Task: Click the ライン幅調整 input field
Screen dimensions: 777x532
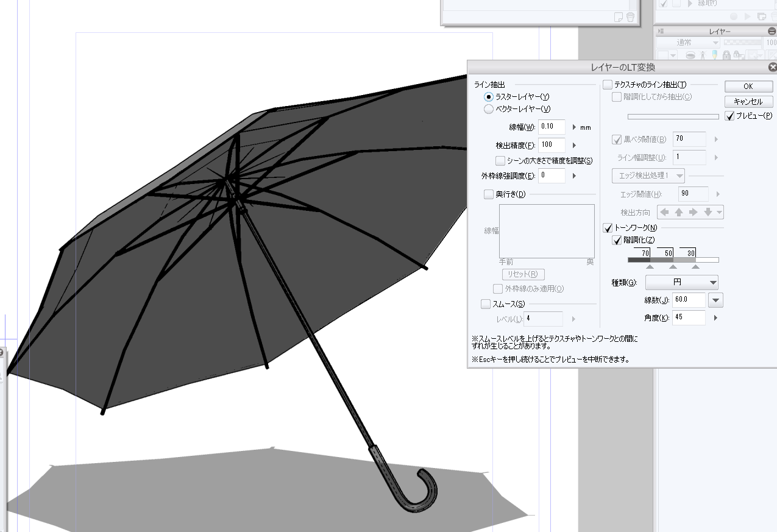Action: [690, 157]
